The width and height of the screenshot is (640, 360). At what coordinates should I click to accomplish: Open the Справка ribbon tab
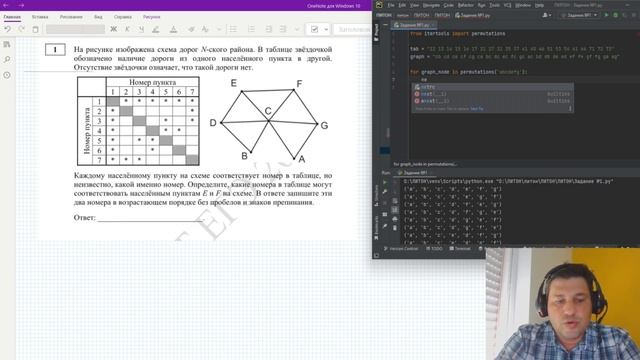coord(123,17)
